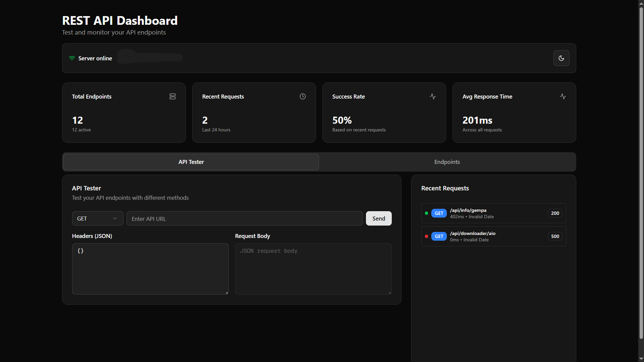Focus the Enter API URL field
Image resolution: width=644 pixels, height=362 pixels.
(x=244, y=219)
